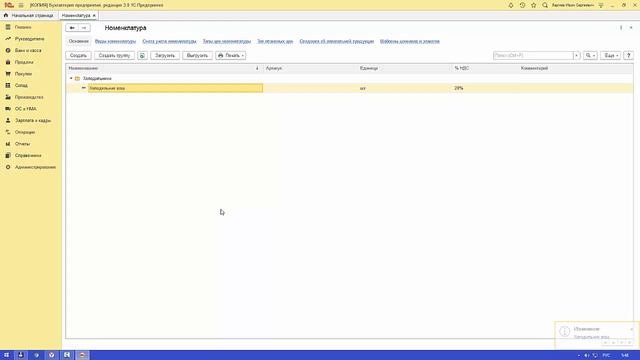This screenshot has width=640, height=360.
Task: Go back with the left arrow navigation button
Action: tap(72, 28)
